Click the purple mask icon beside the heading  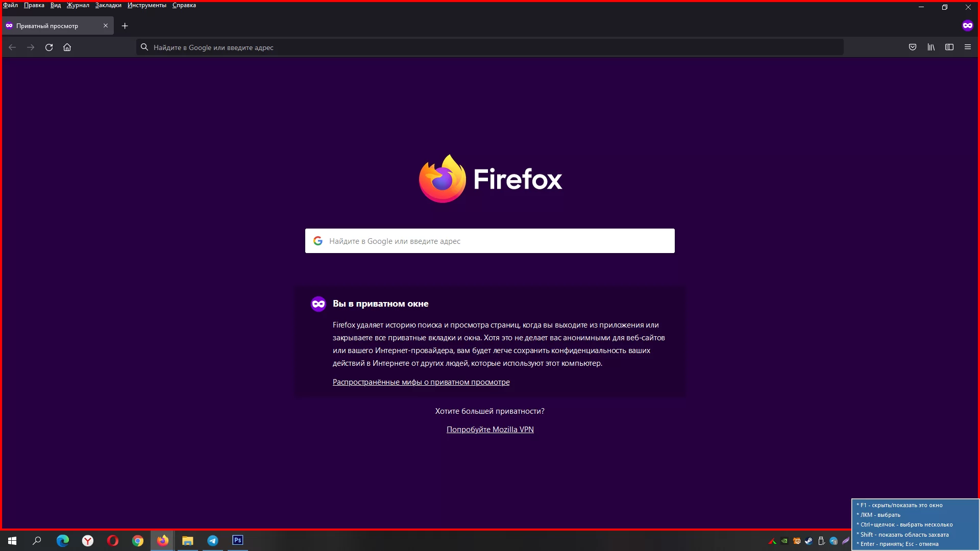318,304
